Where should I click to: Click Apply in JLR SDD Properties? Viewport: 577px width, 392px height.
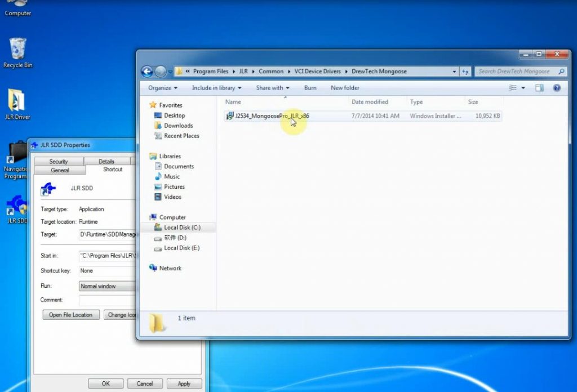pos(184,384)
